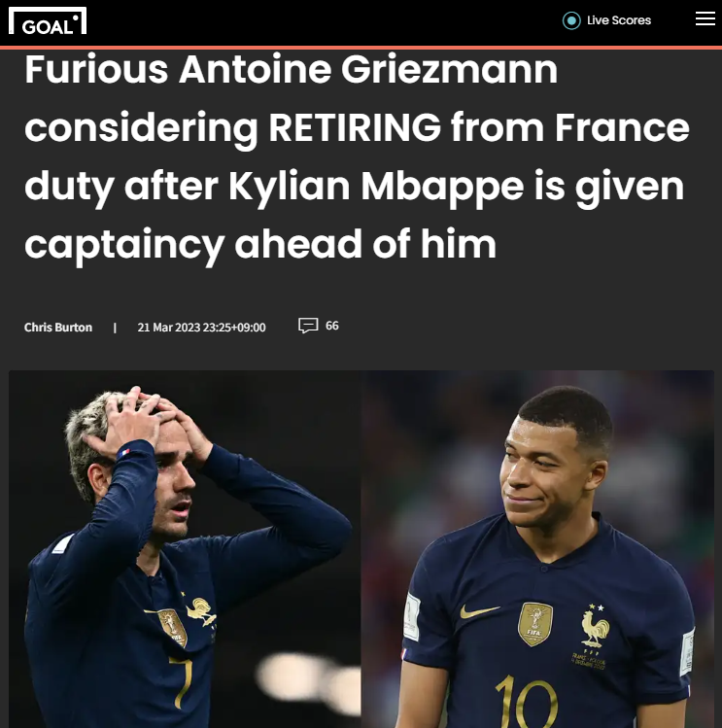Open the hamburger menu
The image size is (722, 728).
tap(705, 18)
